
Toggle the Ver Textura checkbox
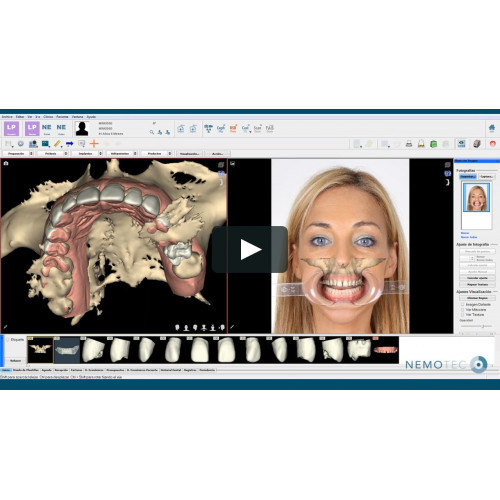coord(462,315)
